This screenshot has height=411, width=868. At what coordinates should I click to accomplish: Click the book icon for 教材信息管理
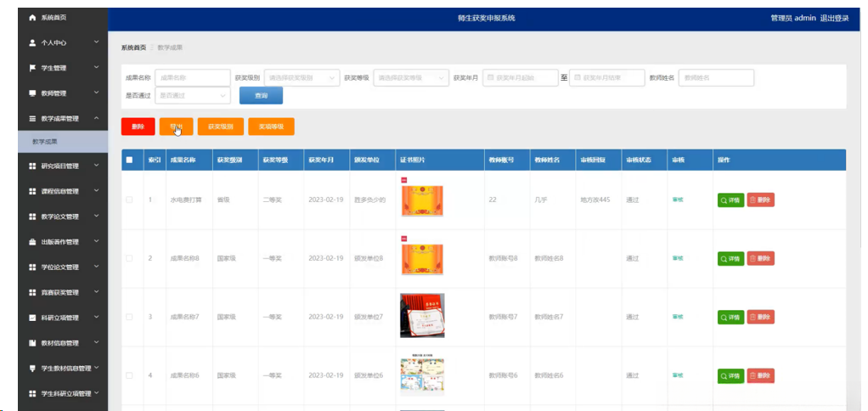click(32, 343)
